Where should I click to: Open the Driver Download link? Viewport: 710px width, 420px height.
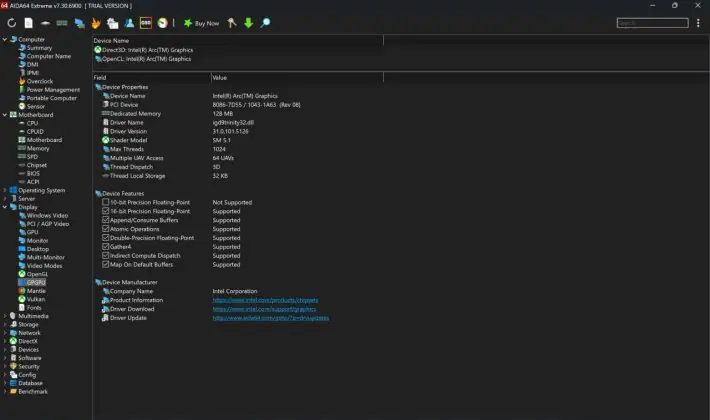click(264, 309)
